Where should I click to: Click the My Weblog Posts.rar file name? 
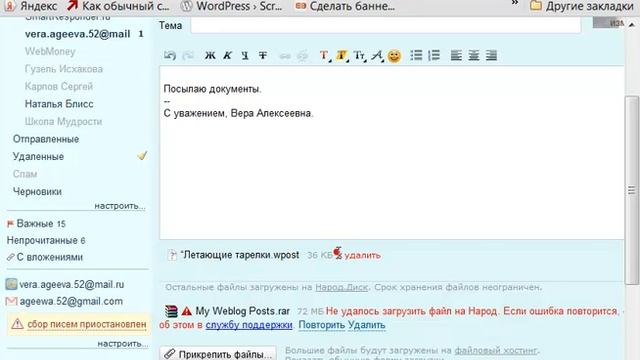[x=242, y=311]
